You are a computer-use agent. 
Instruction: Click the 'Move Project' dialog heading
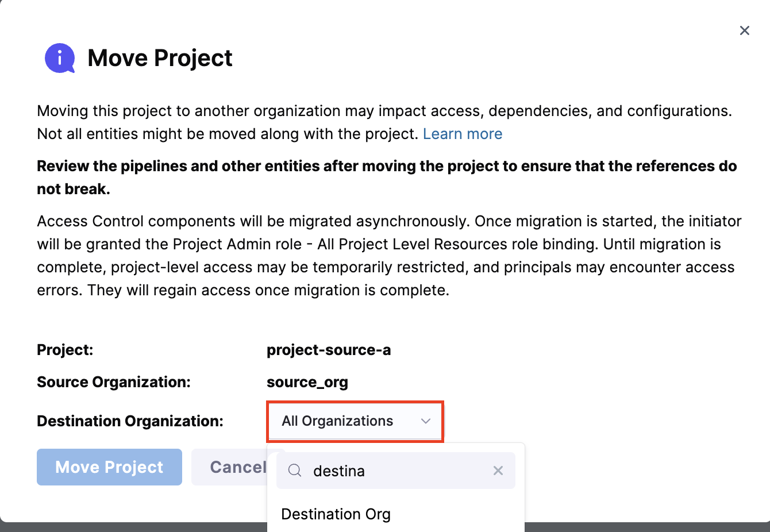pyautogui.click(x=160, y=58)
